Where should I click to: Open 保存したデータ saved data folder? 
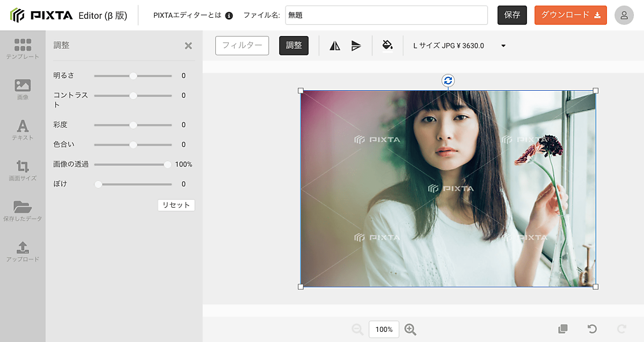23,210
